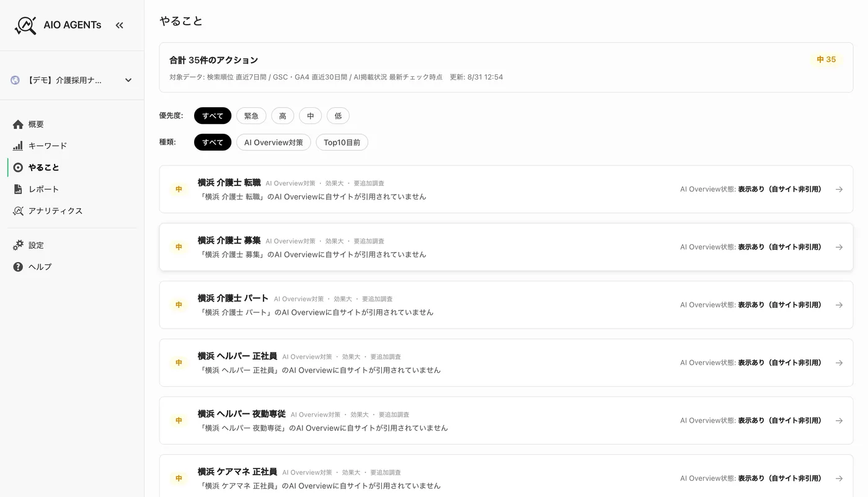The image size is (868, 497).
Task: Click the 中 35 badge in summary card
Action: pos(826,60)
